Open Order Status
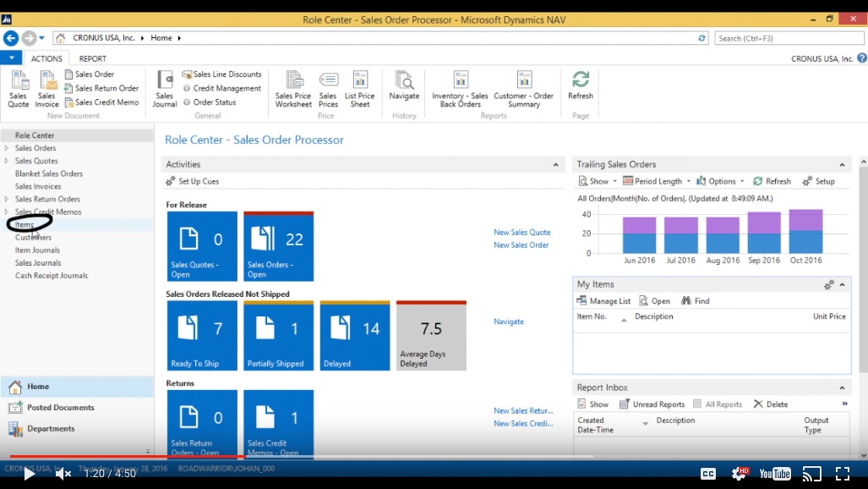This screenshot has width=868, height=489. coord(210,102)
